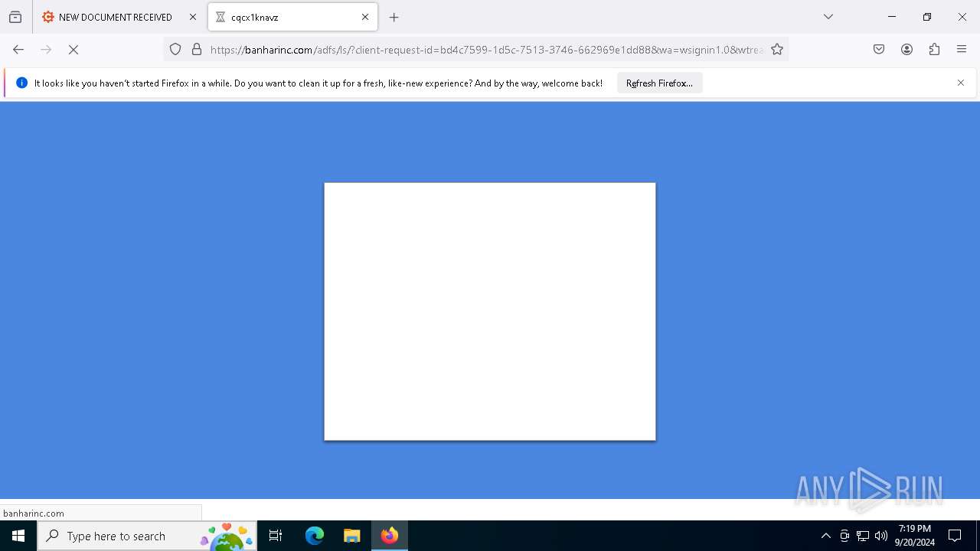The image size is (980, 551).
Task: Click notification bar info icon
Action: click(x=21, y=83)
